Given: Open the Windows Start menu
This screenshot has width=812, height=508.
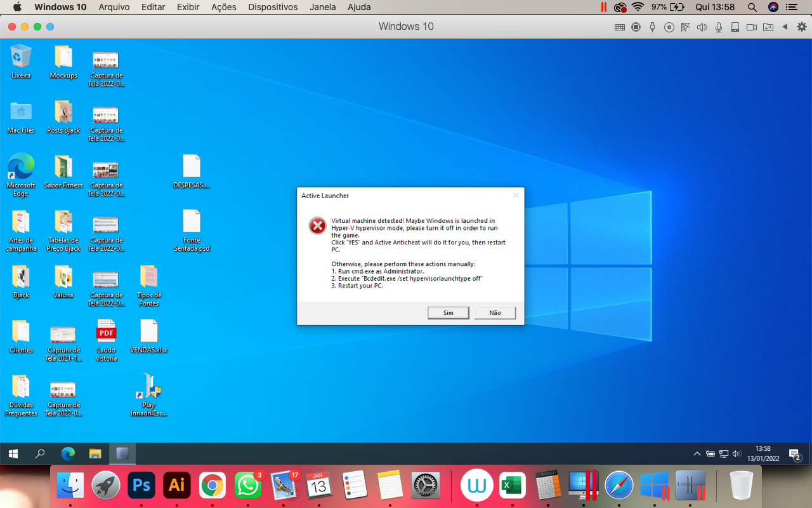Looking at the screenshot, I should 13,453.
